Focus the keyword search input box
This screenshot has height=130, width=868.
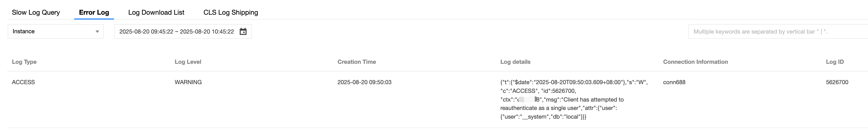point(775,31)
